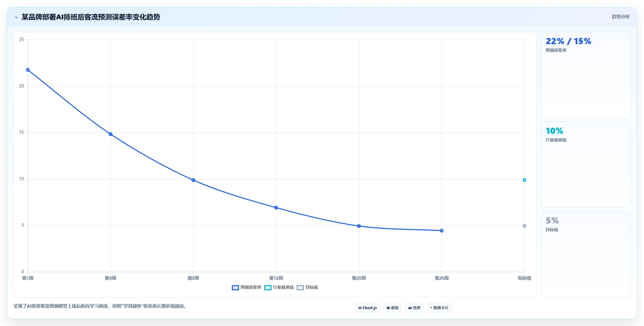This screenshot has height=326, width=644.
Task: Click the trend icon beside the chart title
Action: coord(16,17)
